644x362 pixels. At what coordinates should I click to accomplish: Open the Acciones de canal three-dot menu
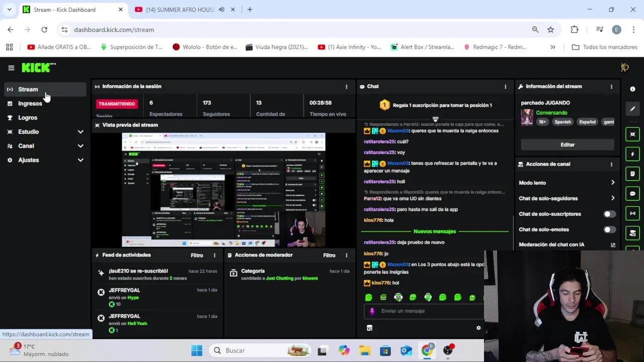611,164
